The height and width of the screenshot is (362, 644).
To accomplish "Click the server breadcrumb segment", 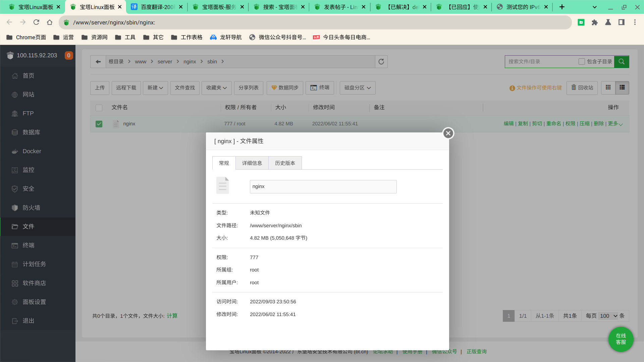I will pos(165,62).
